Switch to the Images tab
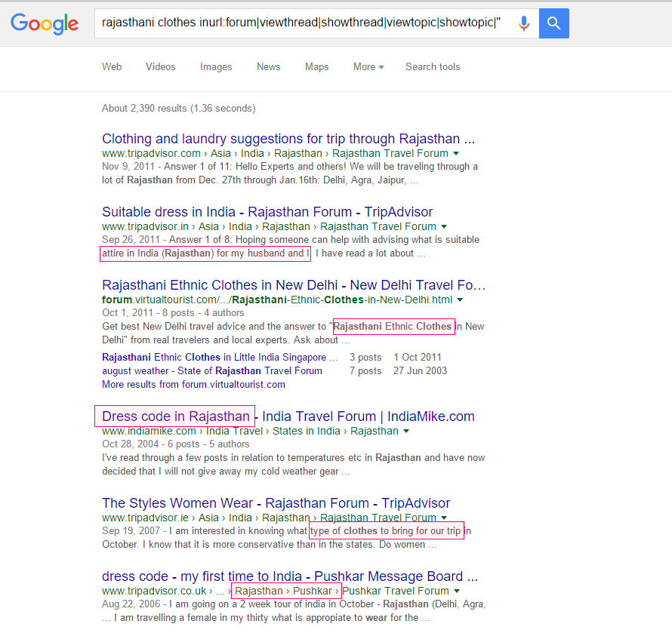Viewport: 672px width, 633px height. click(216, 67)
